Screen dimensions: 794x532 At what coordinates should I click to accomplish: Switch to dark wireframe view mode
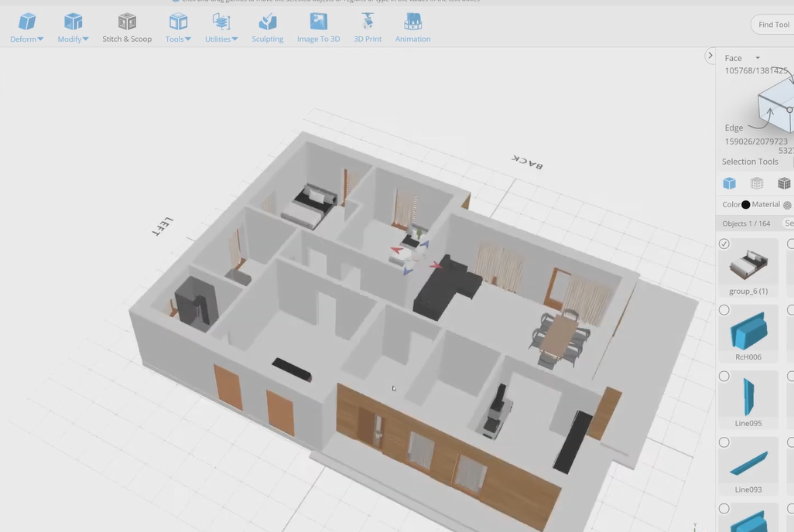click(x=784, y=183)
